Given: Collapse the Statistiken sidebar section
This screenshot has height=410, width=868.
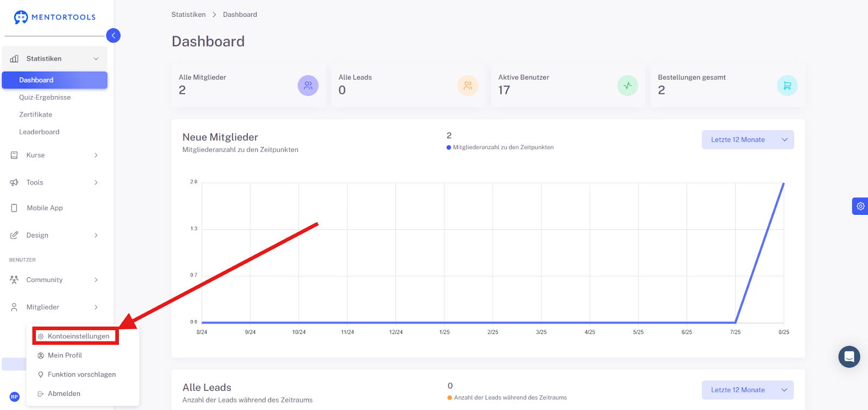Looking at the screenshot, I should click(x=55, y=59).
